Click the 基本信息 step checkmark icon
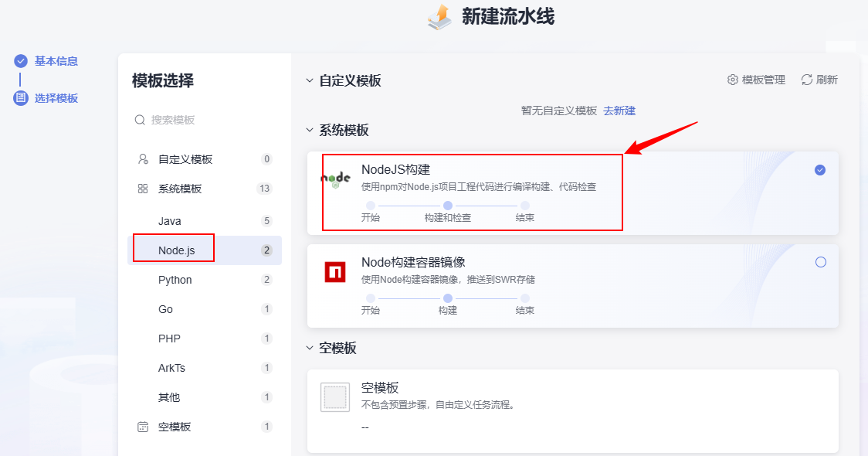868x456 pixels. (x=21, y=61)
